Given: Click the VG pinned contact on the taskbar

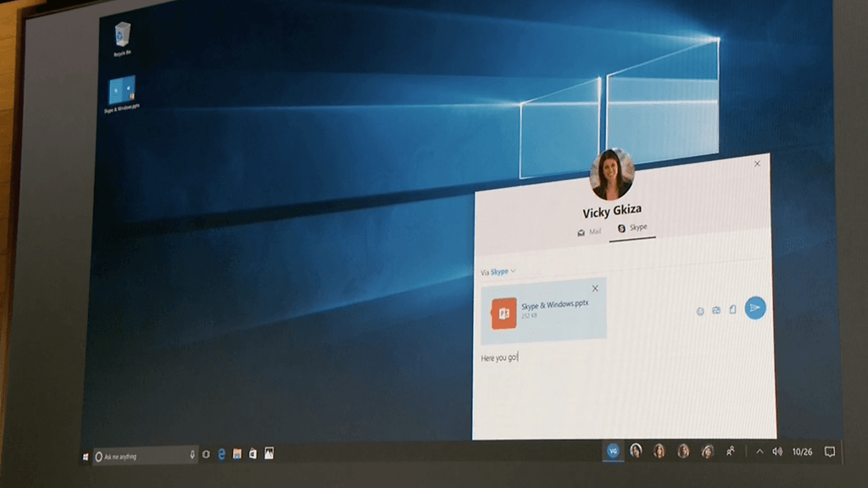Looking at the screenshot, I should [612, 452].
